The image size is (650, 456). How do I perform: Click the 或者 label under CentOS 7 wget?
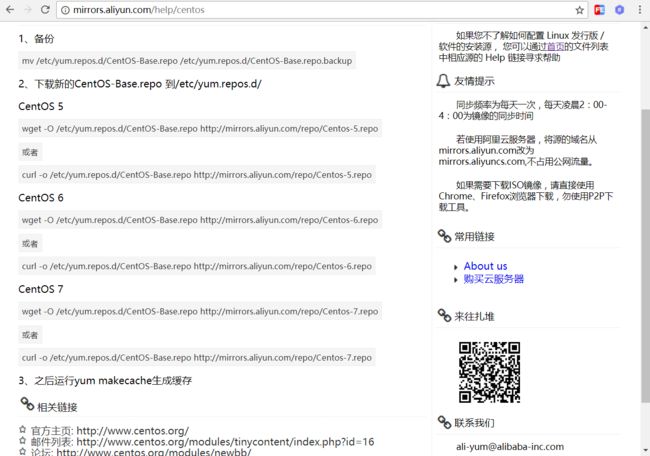[x=30, y=335]
